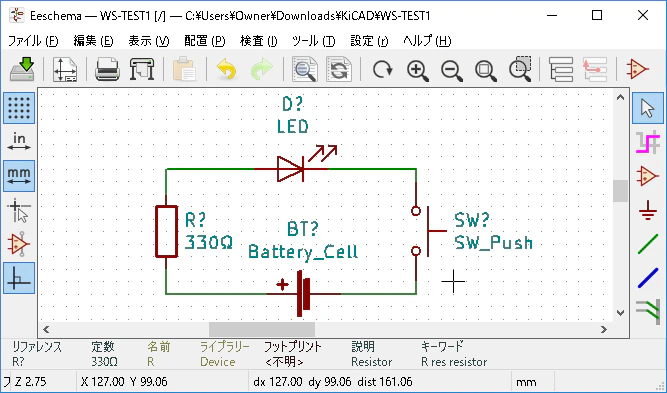
Task: Open the 検査 (I) menu
Action: pos(259,41)
